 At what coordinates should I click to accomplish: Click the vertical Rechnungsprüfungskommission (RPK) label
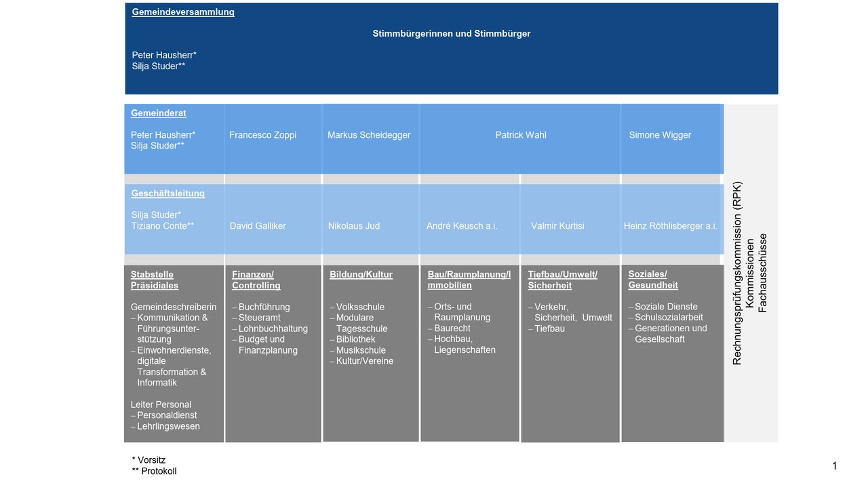click(x=737, y=273)
